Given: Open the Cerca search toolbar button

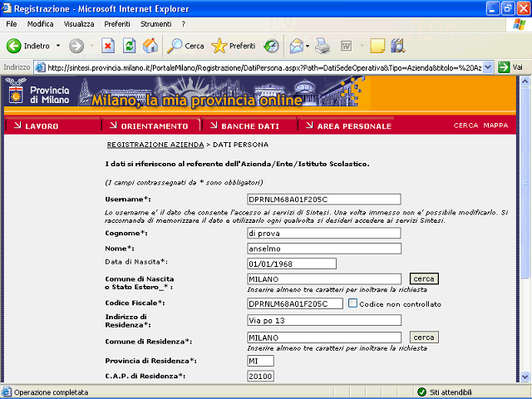Looking at the screenshot, I should [185, 46].
